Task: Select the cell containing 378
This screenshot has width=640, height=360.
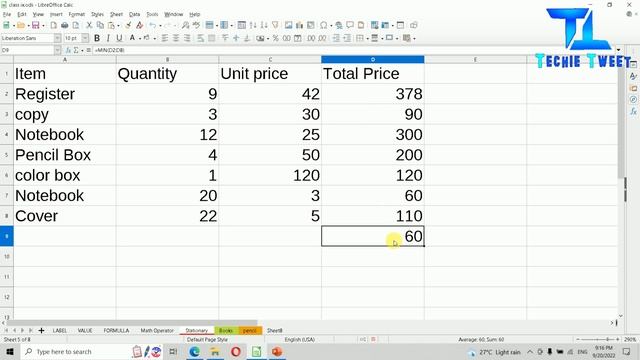Action: (x=373, y=94)
